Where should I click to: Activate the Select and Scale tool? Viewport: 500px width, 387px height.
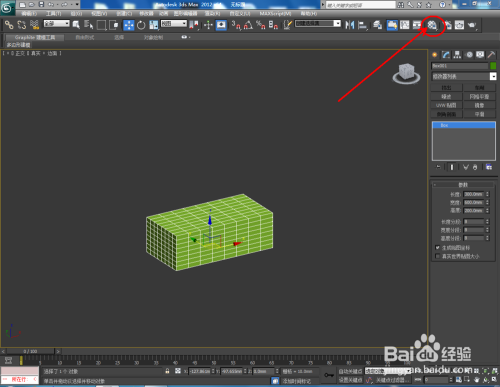[x=154, y=25]
